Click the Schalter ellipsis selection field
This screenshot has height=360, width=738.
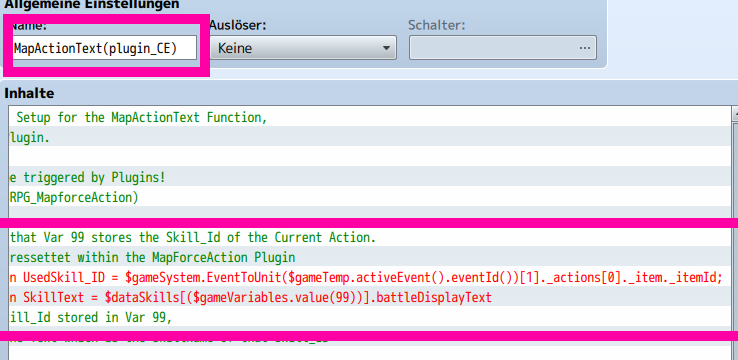click(503, 48)
